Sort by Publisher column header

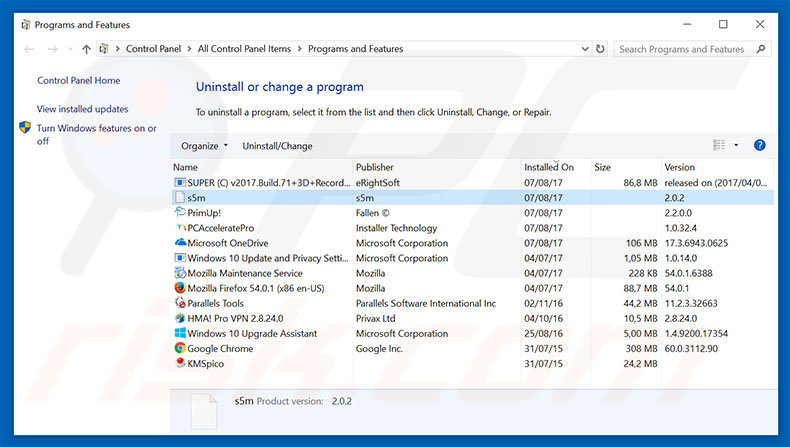(x=436, y=167)
